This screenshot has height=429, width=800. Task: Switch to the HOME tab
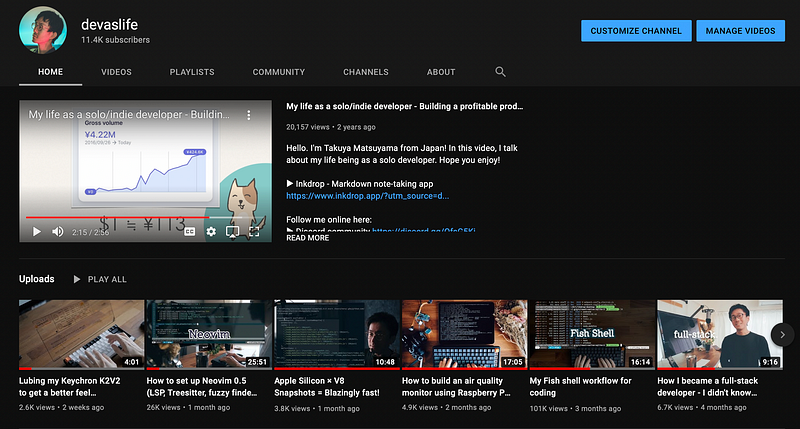coord(51,72)
